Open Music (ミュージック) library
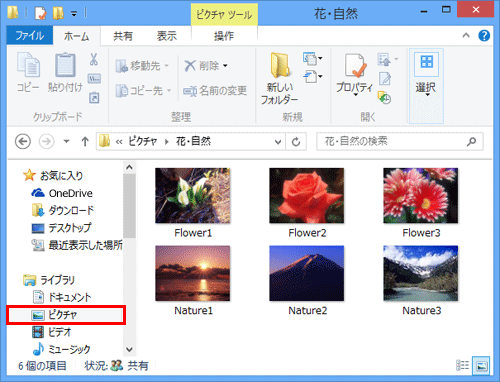This screenshot has width=500, height=382. tap(62, 349)
